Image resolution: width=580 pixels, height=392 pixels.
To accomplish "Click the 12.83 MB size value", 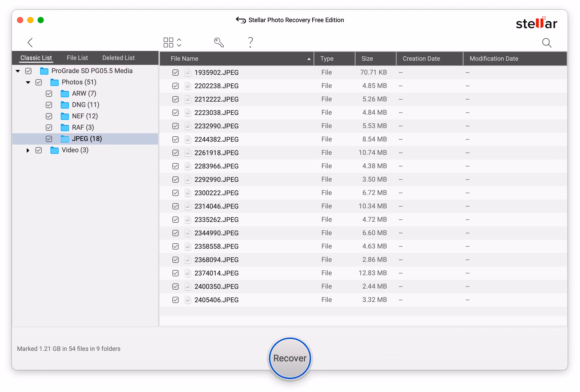I will (x=373, y=273).
